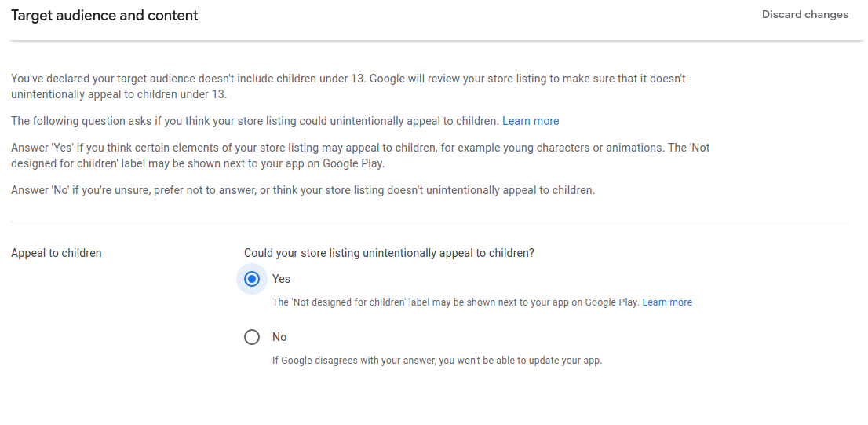The width and height of the screenshot is (868, 425).
Task: Click the header's bottom border under the title
Action: point(434,40)
